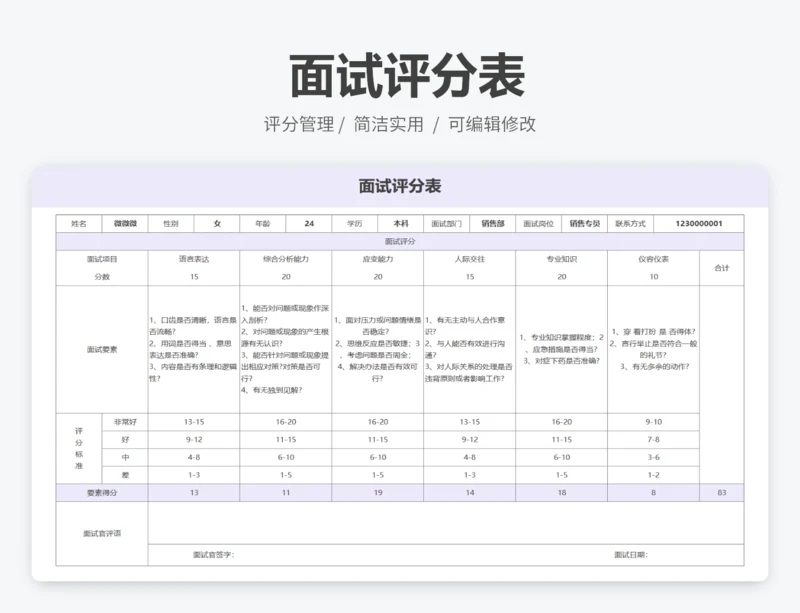Select the age value 24

tap(309, 224)
